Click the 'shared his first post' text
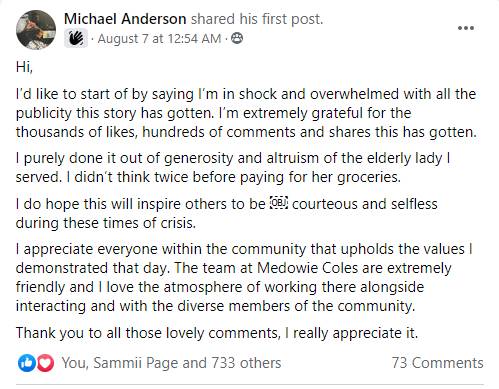This screenshot has width=499, height=389. point(257,19)
